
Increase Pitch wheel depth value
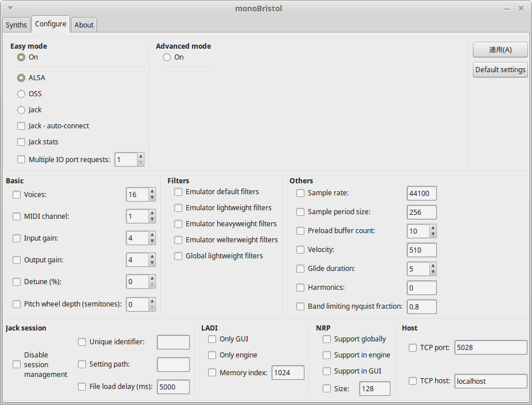[x=152, y=301]
